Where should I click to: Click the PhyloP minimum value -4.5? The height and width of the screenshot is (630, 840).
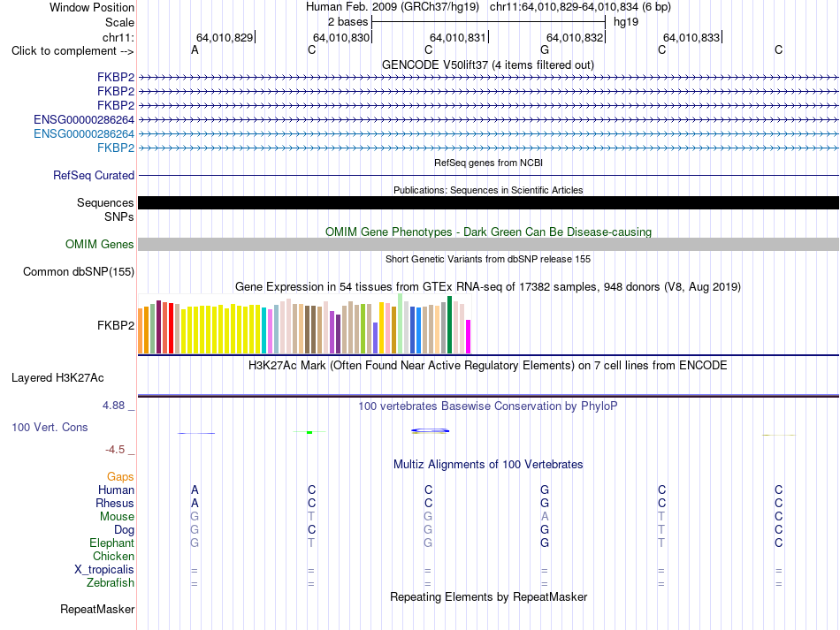coord(115,450)
